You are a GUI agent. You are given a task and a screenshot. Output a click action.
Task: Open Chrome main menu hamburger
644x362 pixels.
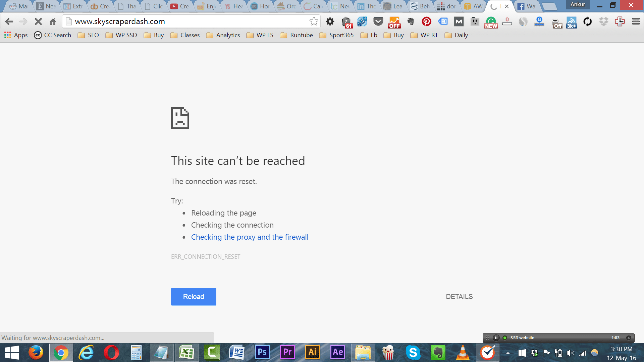pos(636,22)
